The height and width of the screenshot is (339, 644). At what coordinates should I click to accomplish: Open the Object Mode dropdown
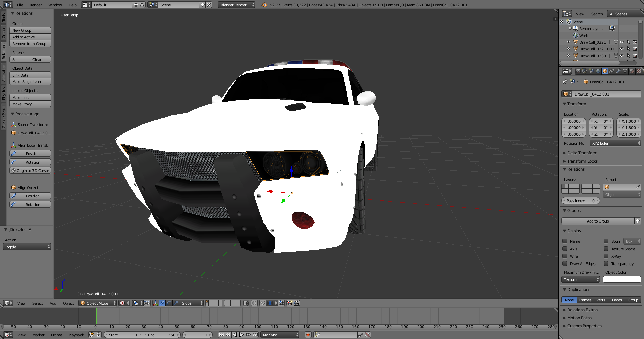coord(97,303)
